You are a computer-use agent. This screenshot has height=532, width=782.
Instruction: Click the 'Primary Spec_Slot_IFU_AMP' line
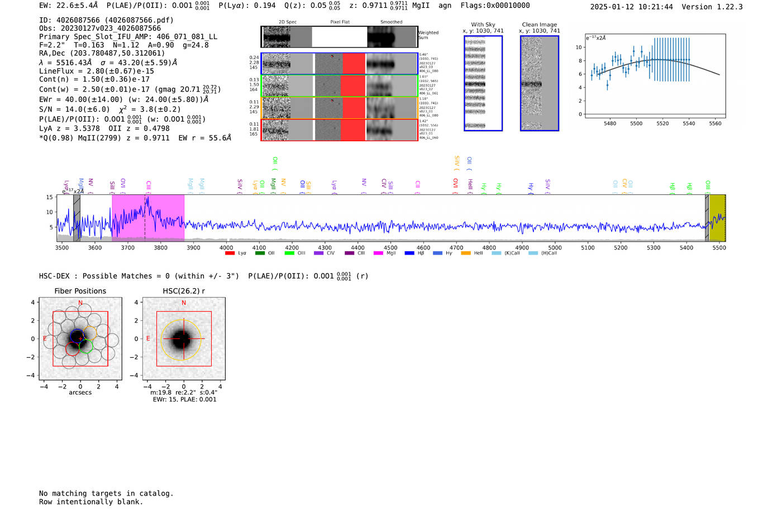click(128, 37)
